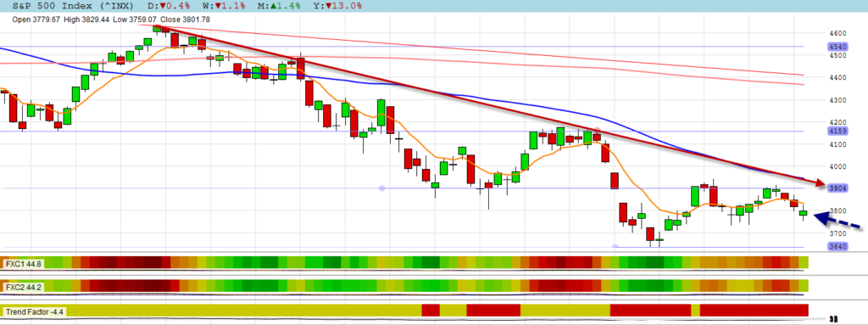Click the anchor dot on the 3640 line
This screenshot has width=868, height=325.
tap(615, 246)
